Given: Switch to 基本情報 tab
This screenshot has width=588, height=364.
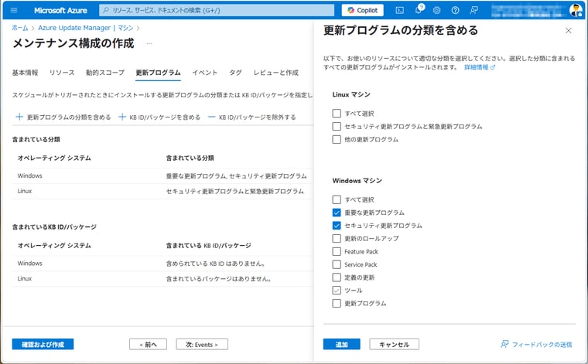Looking at the screenshot, I should pos(25,73).
